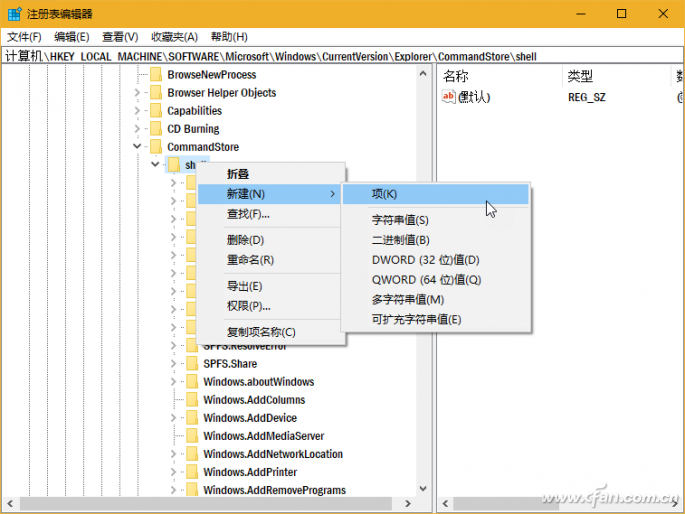The height and width of the screenshot is (514, 685).
Task: Select the Windows.aboutWindows folder icon
Action: click(192, 382)
